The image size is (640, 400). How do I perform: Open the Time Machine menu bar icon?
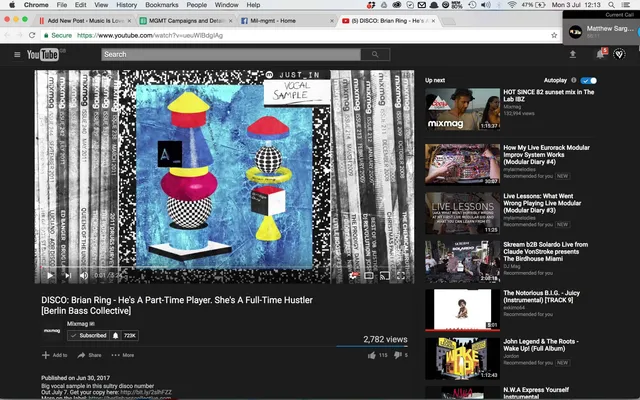tap(472, 5)
